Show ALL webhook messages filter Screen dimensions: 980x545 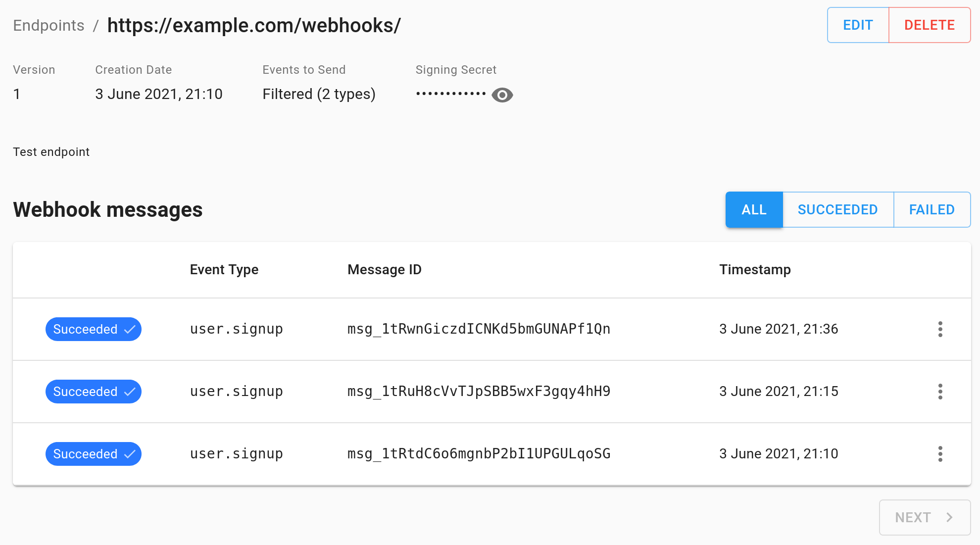click(x=754, y=210)
